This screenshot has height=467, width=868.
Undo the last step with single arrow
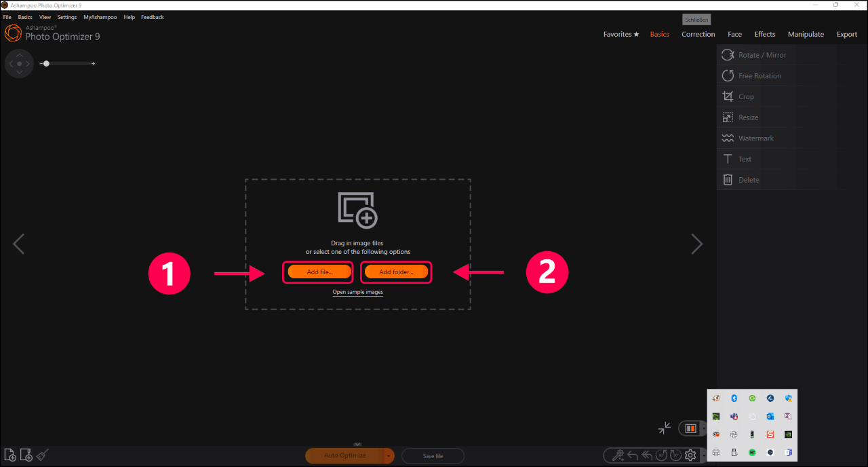point(633,455)
